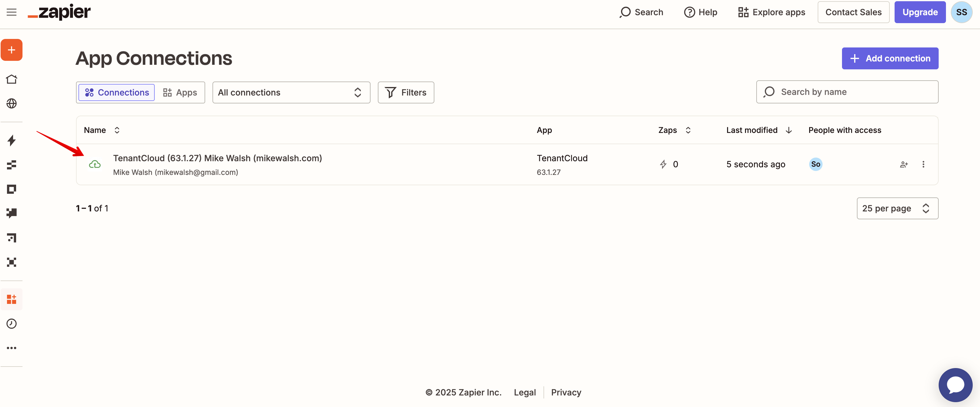Image resolution: width=980 pixels, height=407 pixels.
Task: Click the 1–1 of 1 pagination text
Action: pyautogui.click(x=92, y=208)
